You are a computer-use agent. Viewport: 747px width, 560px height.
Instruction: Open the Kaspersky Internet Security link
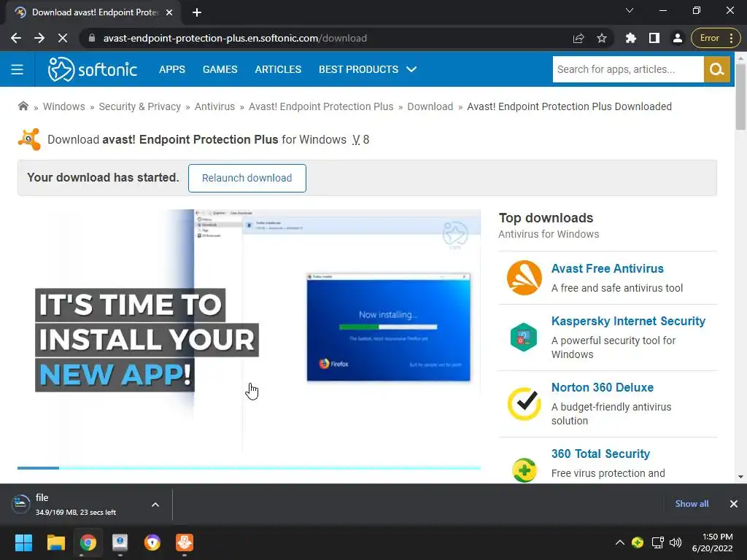[628, 321]
